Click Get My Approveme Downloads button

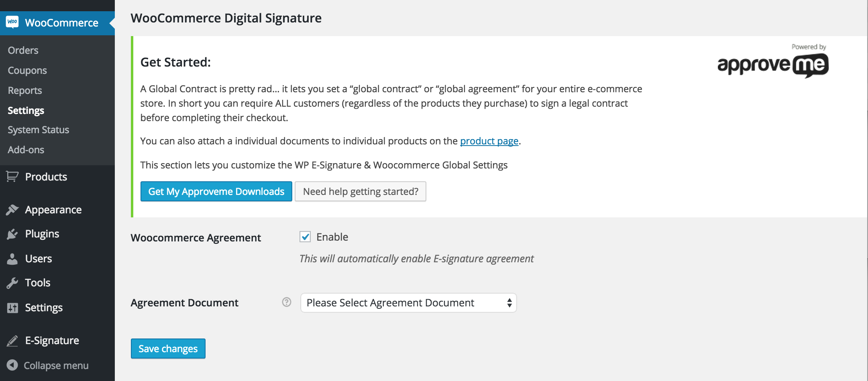point(216,192)
